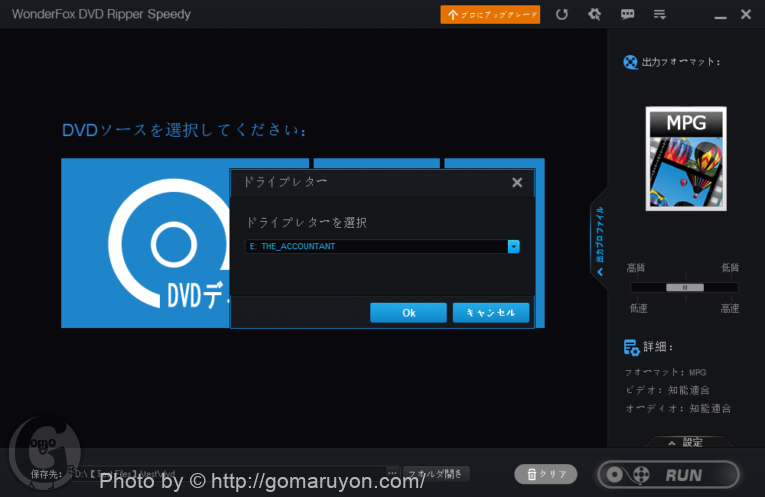Open the menu list icon in title bar
This screenshot has width=765, height=497.
(x=660, y=15)
